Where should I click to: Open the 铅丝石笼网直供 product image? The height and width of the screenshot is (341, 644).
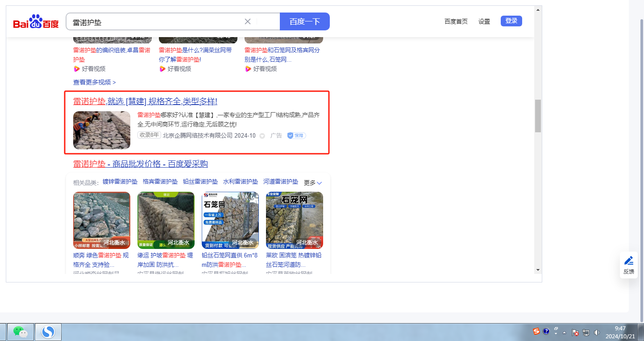click(x=230, y=220)
